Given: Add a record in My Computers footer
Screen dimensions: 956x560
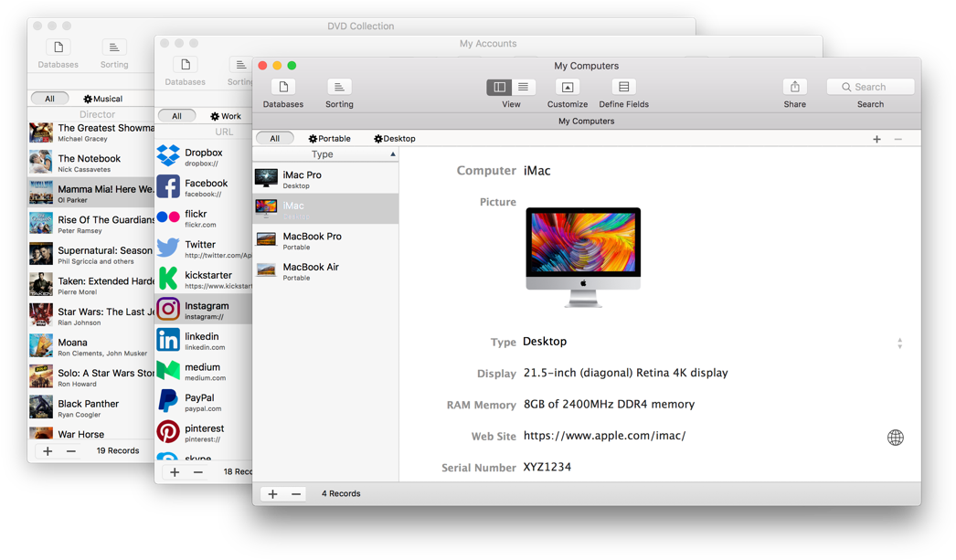Looking at the screenshot, I should [272, 494].
